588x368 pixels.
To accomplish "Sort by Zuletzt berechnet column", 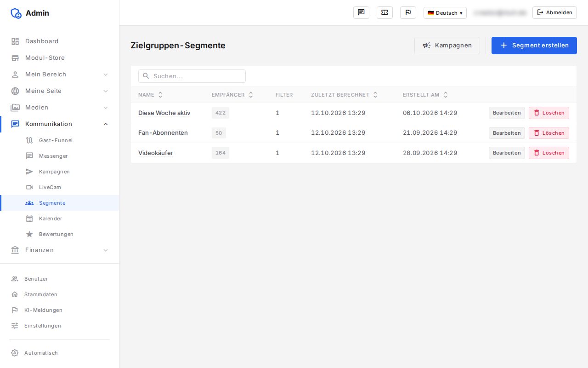I will click(345, 95).
